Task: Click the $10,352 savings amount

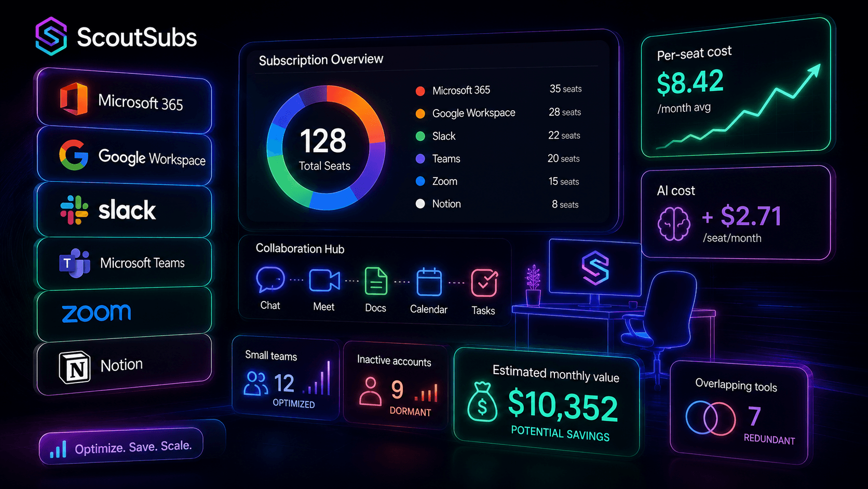Action: [563, 405]
